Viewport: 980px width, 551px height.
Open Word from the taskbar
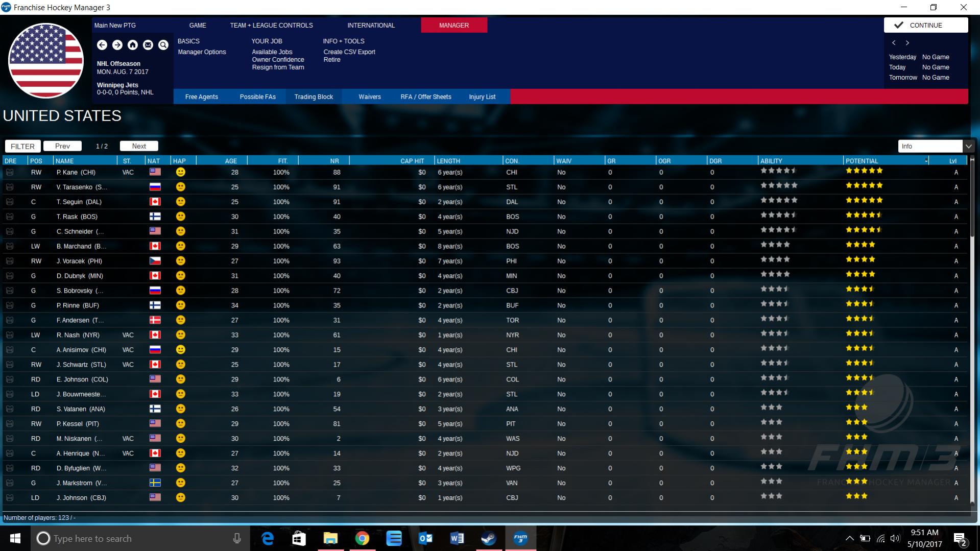(x=457, y=538)
